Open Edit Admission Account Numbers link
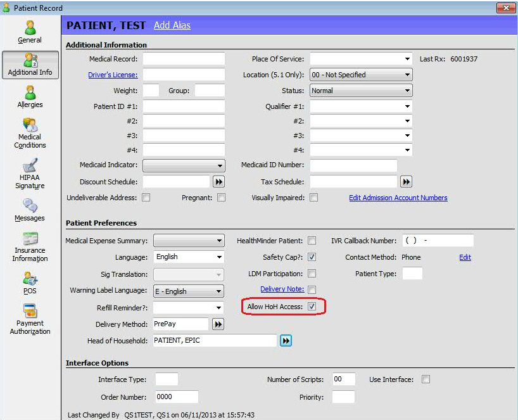This screenshot has height=420, width=518. [398, 198]
